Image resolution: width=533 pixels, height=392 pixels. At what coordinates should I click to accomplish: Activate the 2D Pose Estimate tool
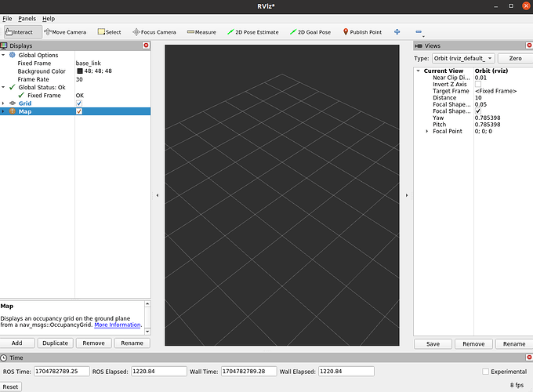pyautogui.click(x=252, y=32)
